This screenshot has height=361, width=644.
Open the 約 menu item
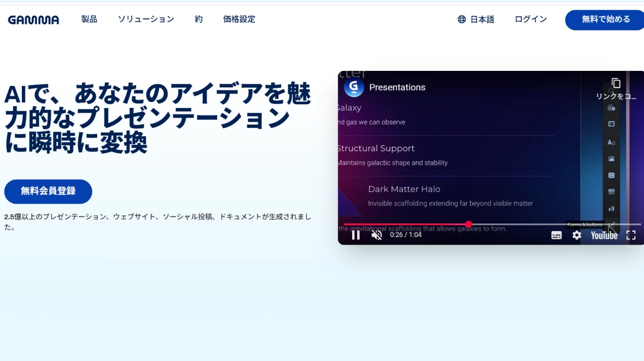[x=199, y=19]
